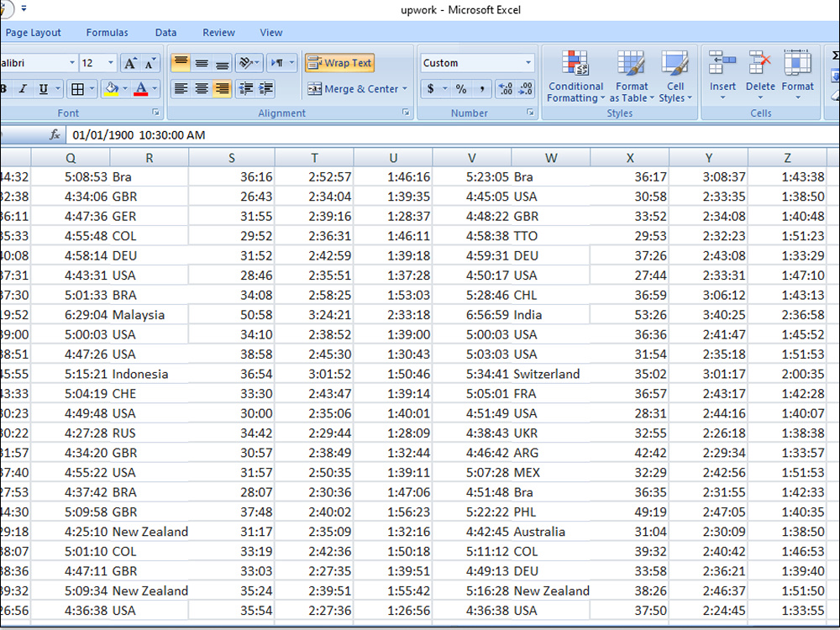This screenshot has width=840, height=630.
Task: Select Top Align vertical alignment
Action: [x=181, y=63]
